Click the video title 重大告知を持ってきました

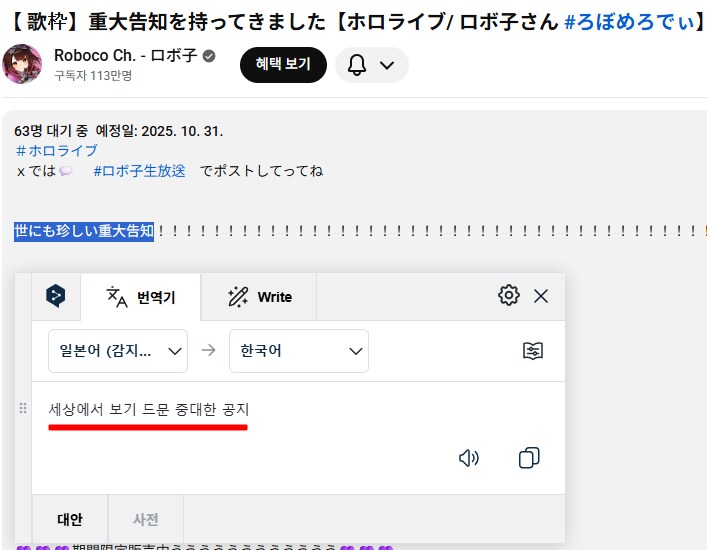click(x=207, y=21)
